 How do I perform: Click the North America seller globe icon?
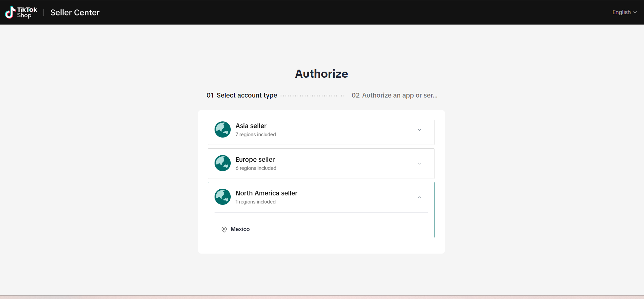[223, 197]
